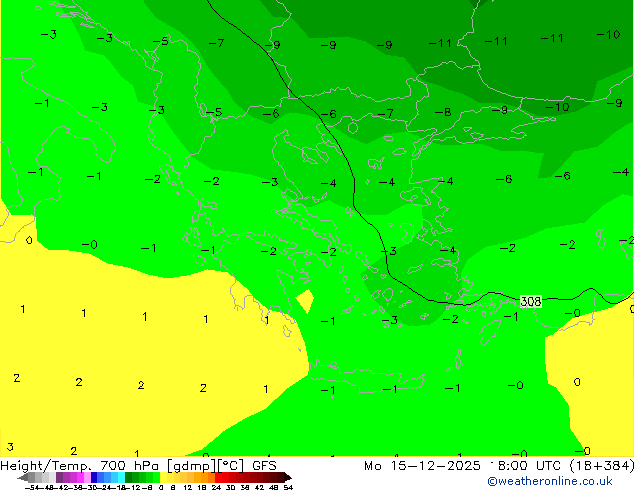Click the left gray arrow end of the legend
The width and height of the screenshot is (634, 490).
pyautogui.click(x=23, y=478)
